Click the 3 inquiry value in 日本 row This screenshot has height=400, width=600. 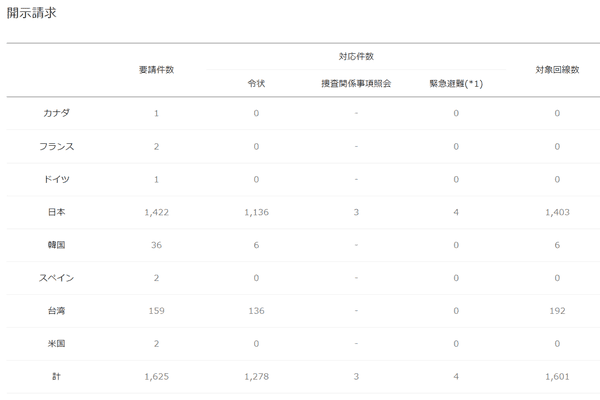356,212
